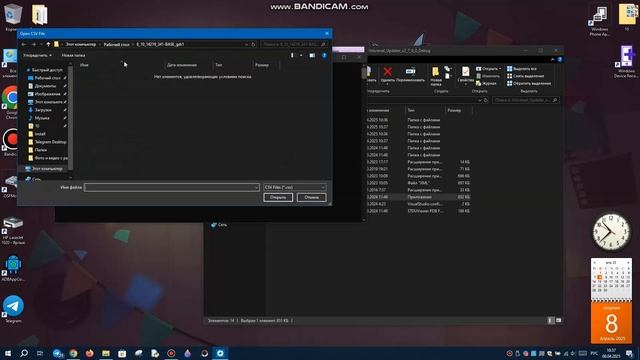This screenshot has height=360, width=640.
Task: Open Task View on taskbar
Action: 40,353
